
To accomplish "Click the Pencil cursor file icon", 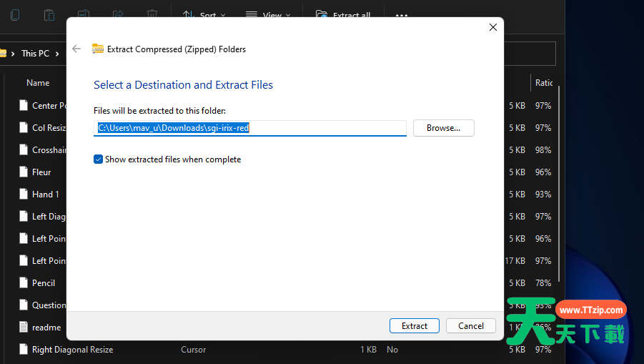I will [24, 283].
